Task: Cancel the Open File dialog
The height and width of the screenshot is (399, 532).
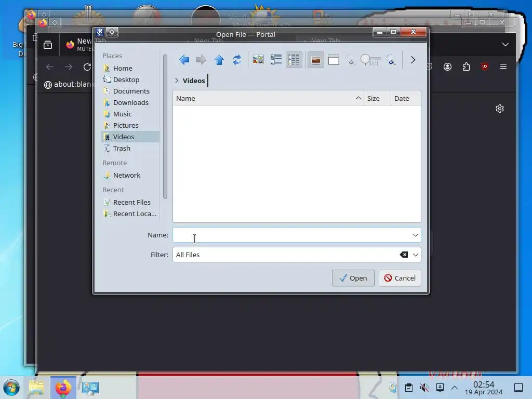Action: 400,278
